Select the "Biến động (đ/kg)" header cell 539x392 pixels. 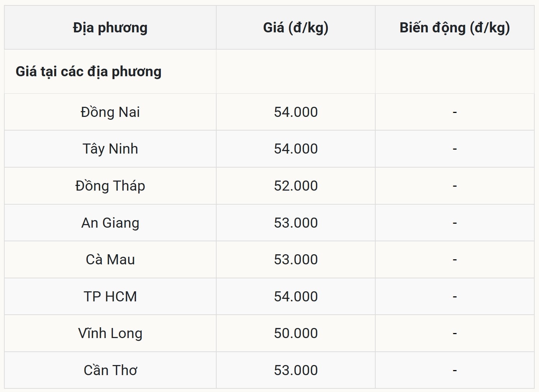tap(454, 28)
